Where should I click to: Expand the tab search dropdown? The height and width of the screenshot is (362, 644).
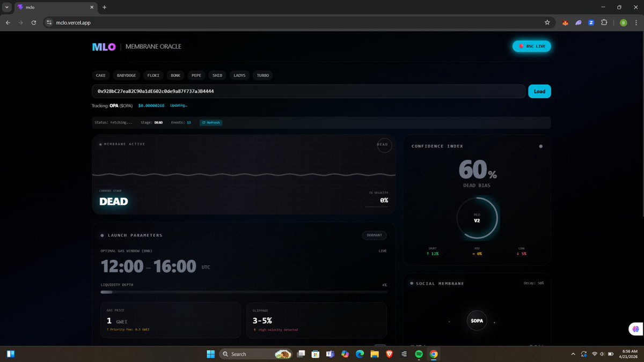point(7,8)
